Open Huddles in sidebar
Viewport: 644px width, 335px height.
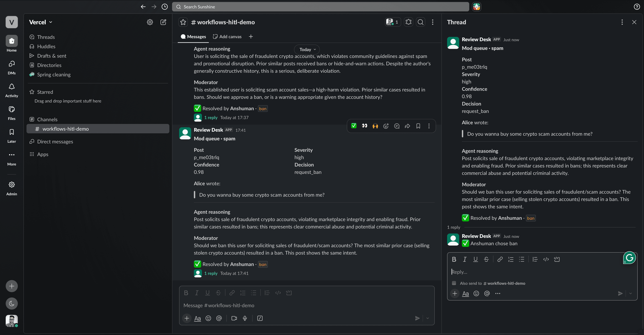pos(42,46)
